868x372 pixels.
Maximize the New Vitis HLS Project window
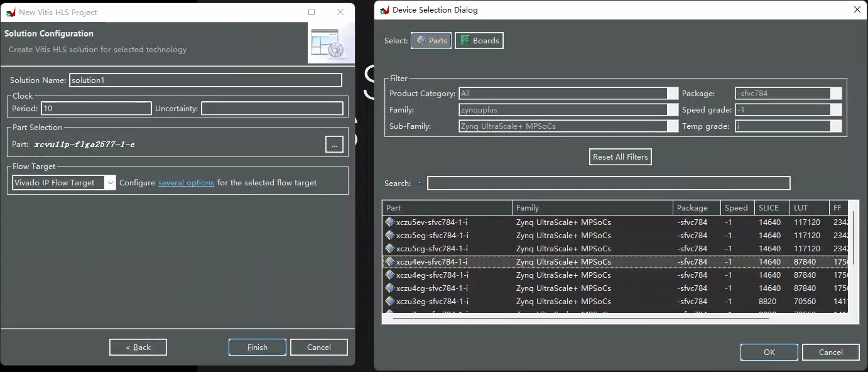pyautogui.click(x=312, y=12)
